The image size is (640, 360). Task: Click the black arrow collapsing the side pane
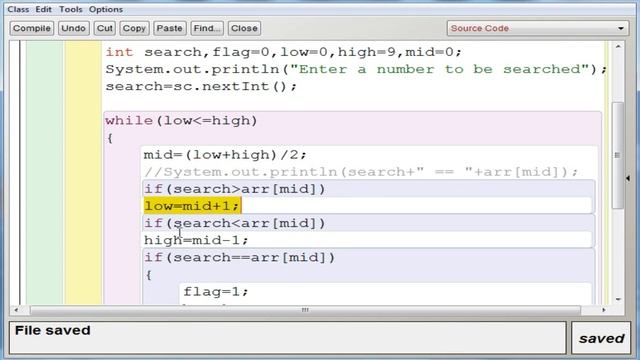pos(628,178)
